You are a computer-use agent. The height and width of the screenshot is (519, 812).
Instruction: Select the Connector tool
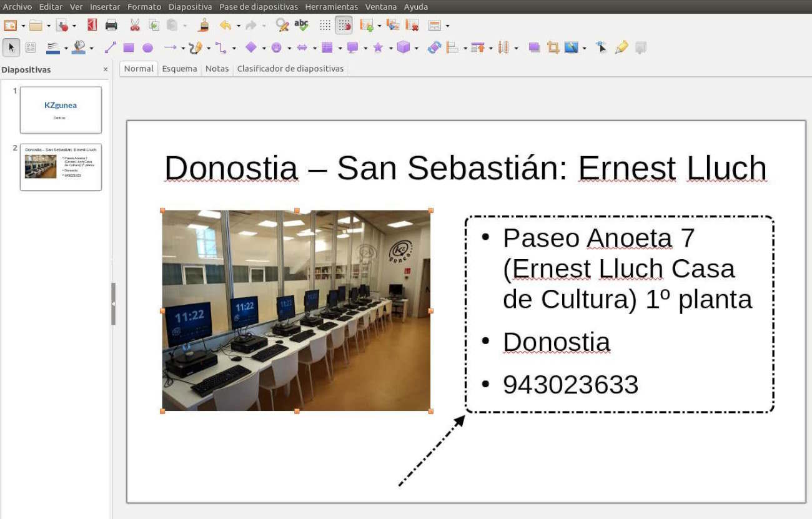pos(221,47)
